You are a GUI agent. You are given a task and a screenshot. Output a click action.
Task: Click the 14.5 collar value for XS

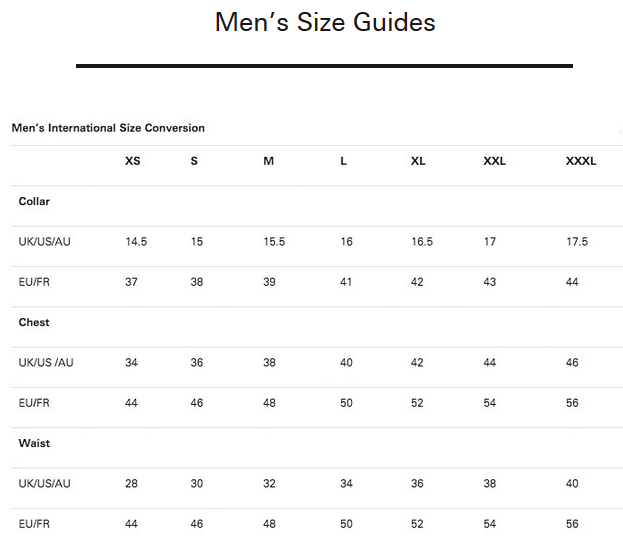tap(136, 242)
